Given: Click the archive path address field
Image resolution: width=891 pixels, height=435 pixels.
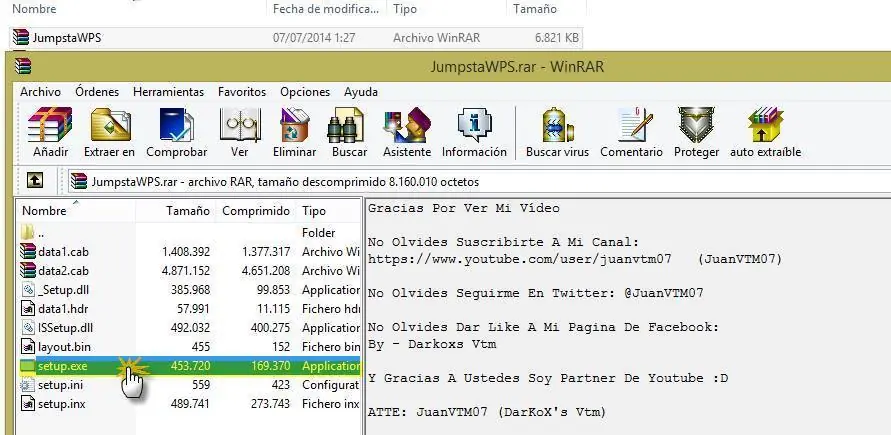Looking at the screenshot, I should [x=477, y=182].
